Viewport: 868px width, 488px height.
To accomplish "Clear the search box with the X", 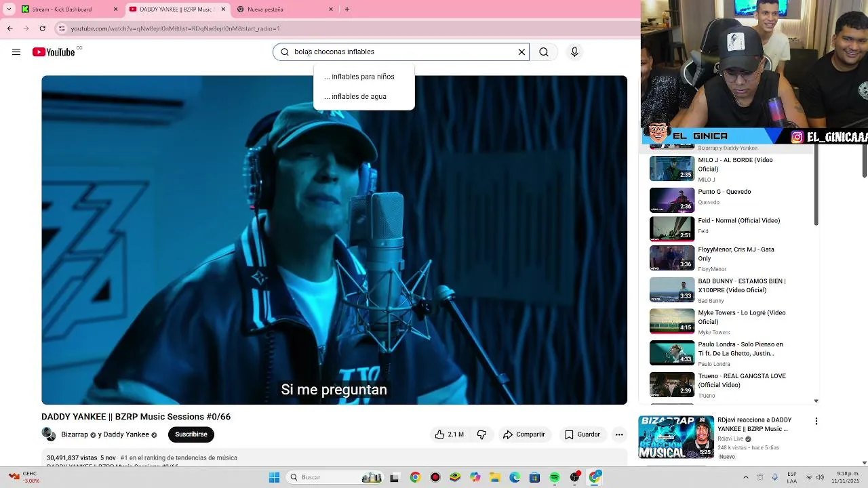I will [521, 52].
